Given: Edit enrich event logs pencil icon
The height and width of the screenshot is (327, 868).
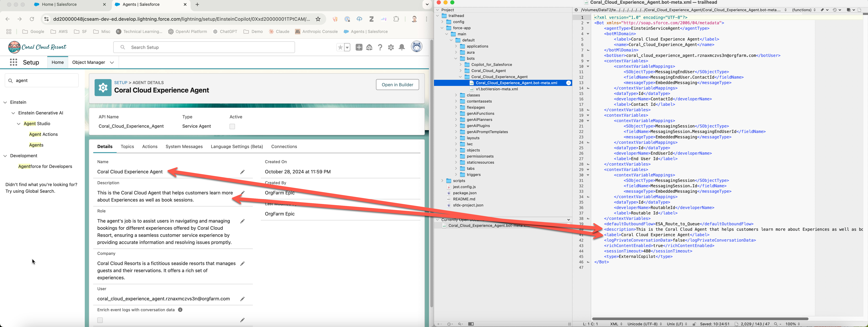Looking at the screenshot, I should click(242, 320).
